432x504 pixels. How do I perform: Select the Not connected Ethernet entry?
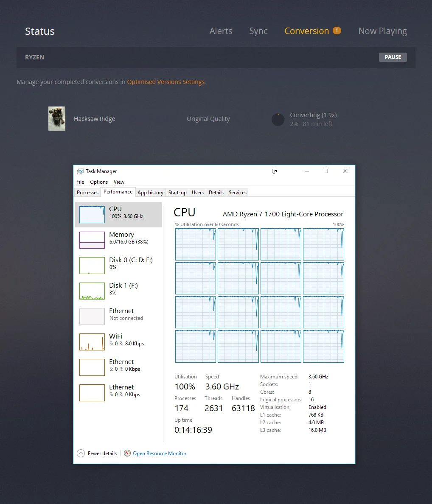118,316
